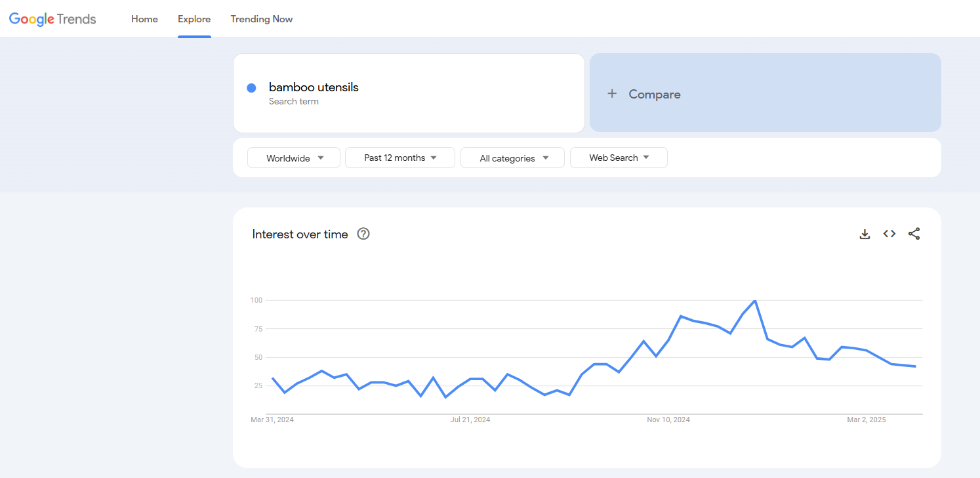
Task: Click the 50 y-axis label
Action: [258, 357]
